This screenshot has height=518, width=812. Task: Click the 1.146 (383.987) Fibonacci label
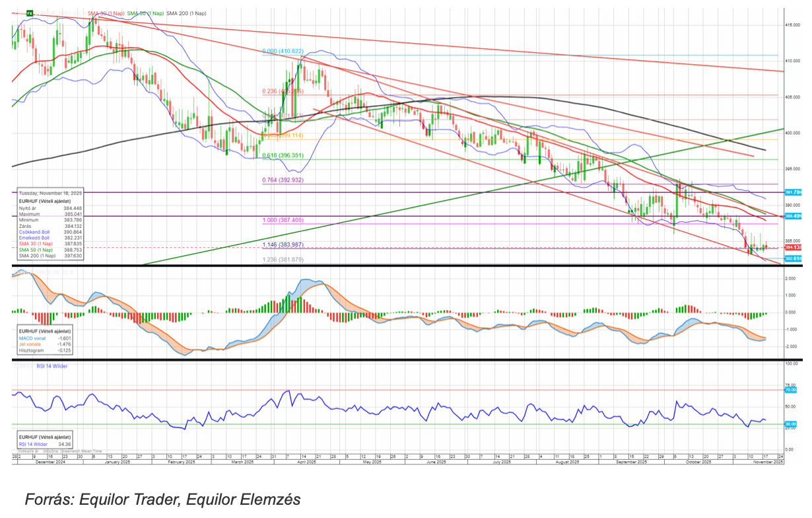coord(283,244)
